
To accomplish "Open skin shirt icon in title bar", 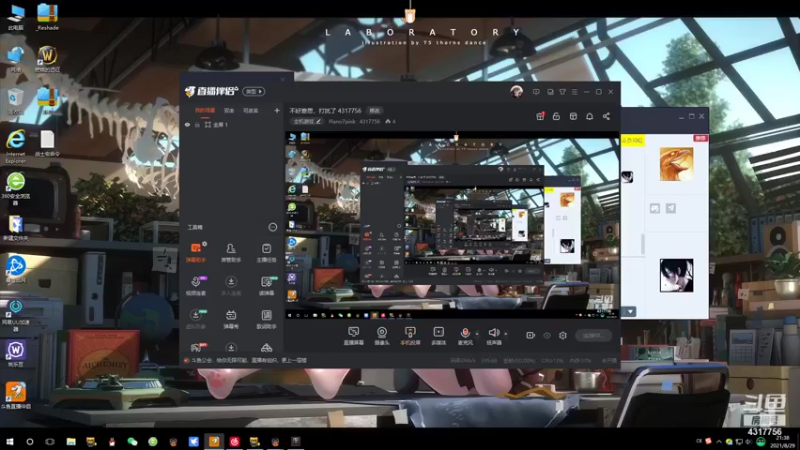I will click(x=562, y=92).
